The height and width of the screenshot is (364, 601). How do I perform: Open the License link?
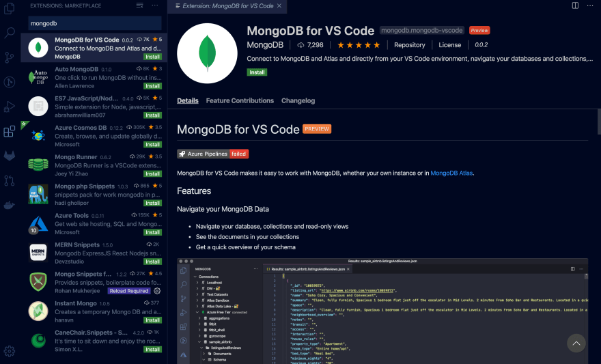[x=449, y=45]
